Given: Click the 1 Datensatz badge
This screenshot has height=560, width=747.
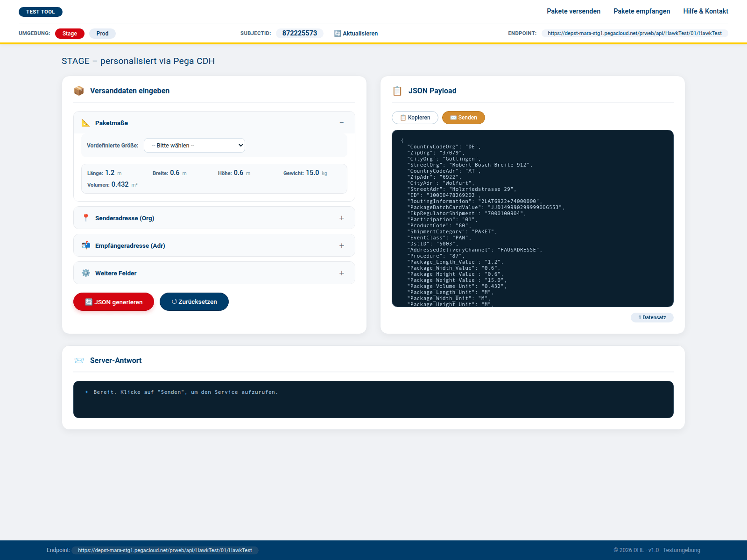Looking at the screenshot, I should [652, 317].
